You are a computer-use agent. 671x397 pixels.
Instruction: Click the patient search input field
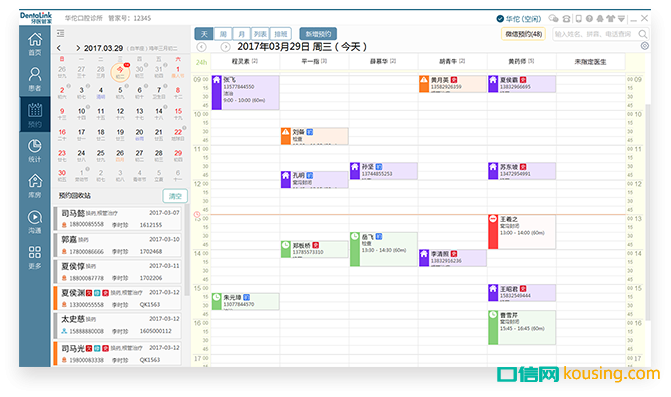coord(594,34)
